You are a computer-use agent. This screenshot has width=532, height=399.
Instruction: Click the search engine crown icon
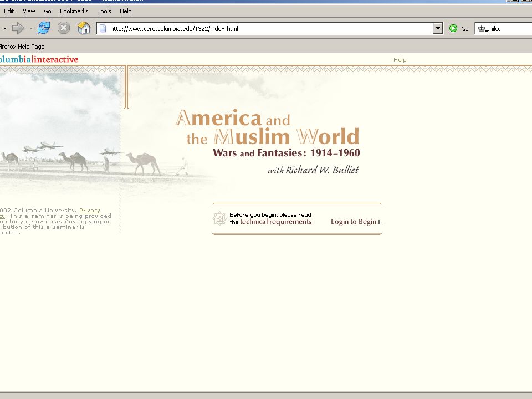pos(482,28)
